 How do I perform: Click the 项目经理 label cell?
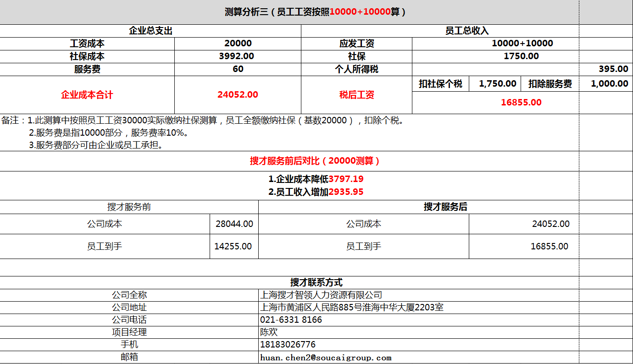tap(129, 332)
